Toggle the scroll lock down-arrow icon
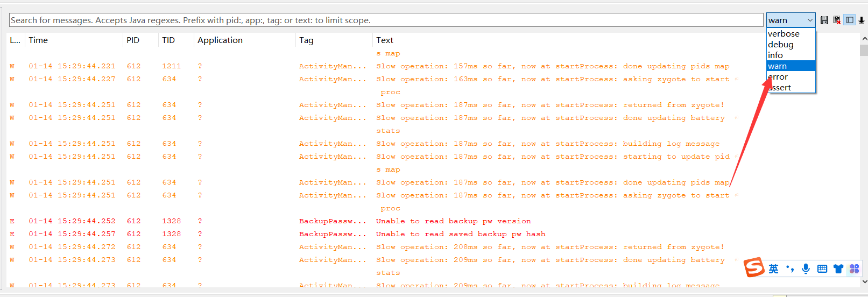The width and height of the screenshot is (868, 297). [862, 20]
